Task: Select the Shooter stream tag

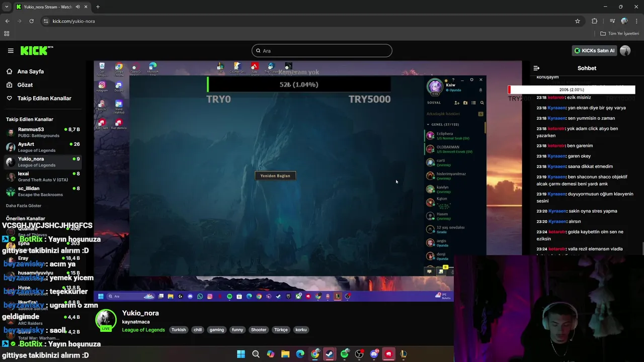Action: (x=259, y=330)
